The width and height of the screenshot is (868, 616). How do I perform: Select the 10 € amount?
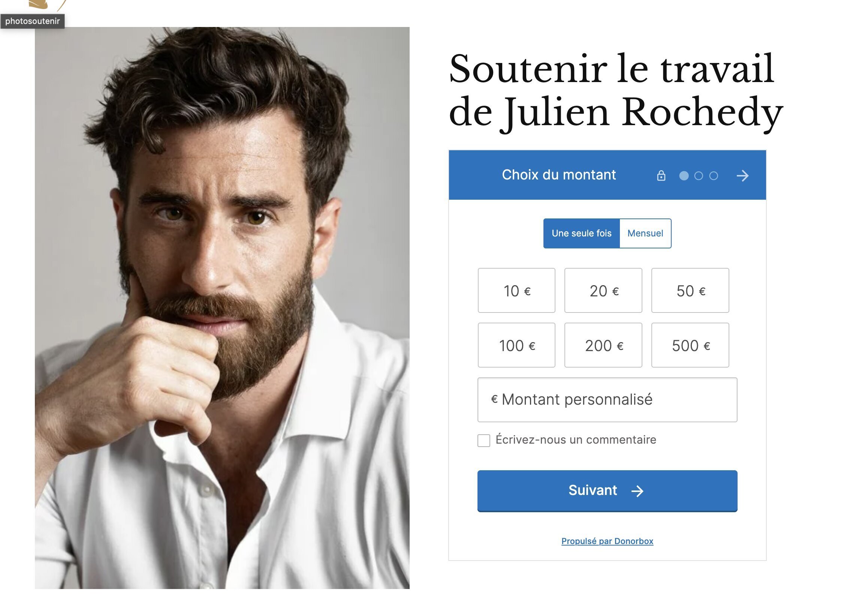[516, 290]
